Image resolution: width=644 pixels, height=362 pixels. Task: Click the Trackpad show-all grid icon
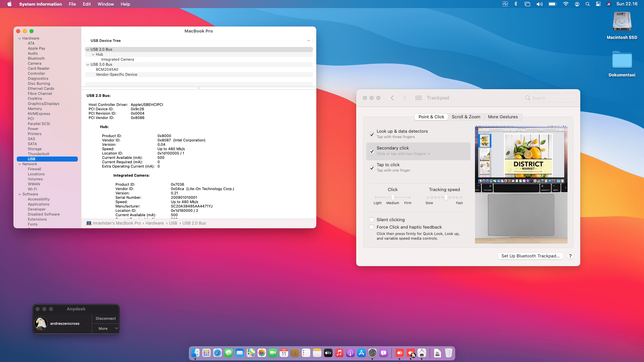418,98
